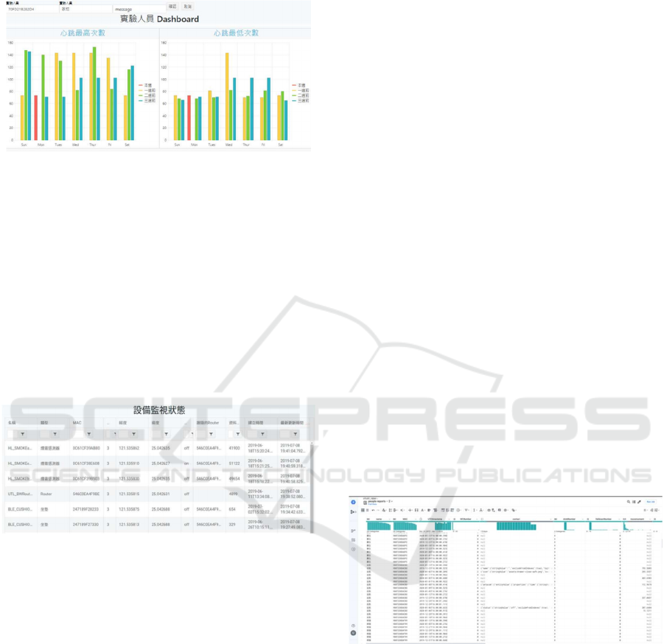
Task: Click the filter icon under 緯度 column
Action: [164, 434]
